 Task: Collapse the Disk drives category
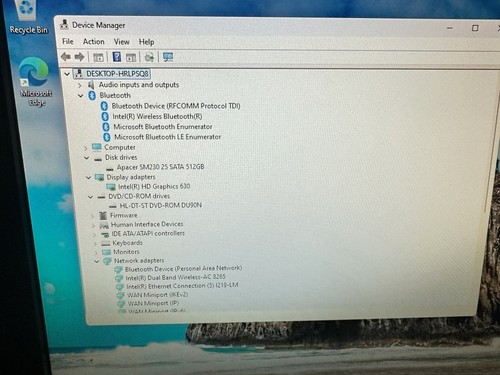86,158
